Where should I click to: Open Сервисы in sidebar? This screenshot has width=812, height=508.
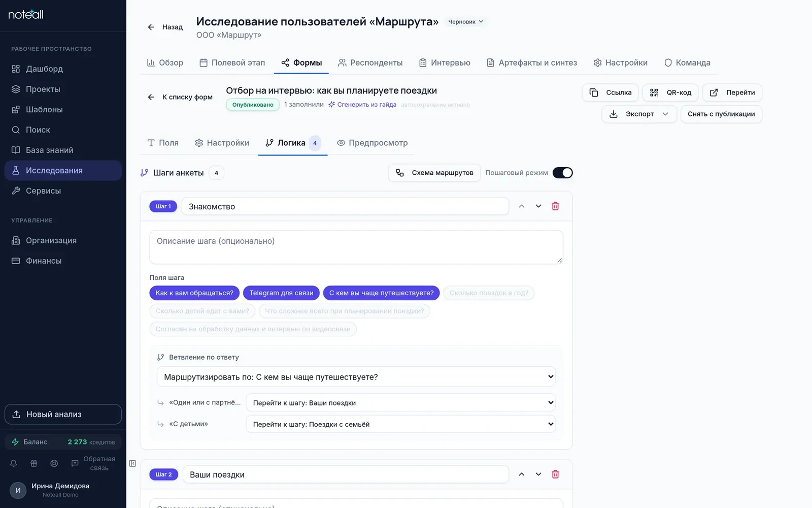coord(63,190)
